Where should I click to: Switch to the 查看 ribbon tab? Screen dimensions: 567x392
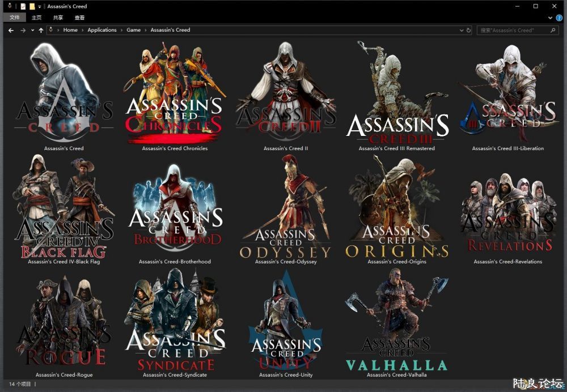[x=79, y=18]
